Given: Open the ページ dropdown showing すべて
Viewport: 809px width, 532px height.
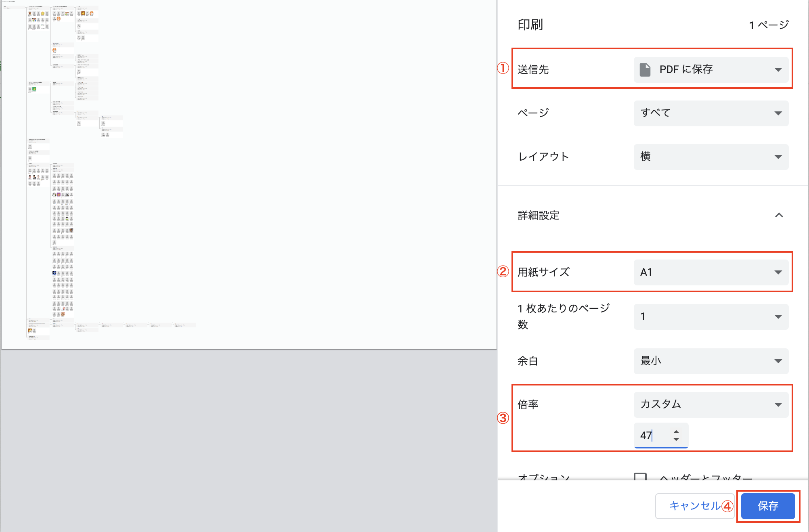Looking at the screenshot, I should 710,113.
